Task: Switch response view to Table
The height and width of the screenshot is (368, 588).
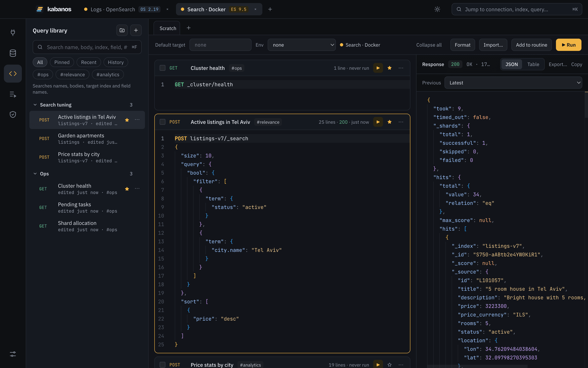Action: (x=533, y=64)
